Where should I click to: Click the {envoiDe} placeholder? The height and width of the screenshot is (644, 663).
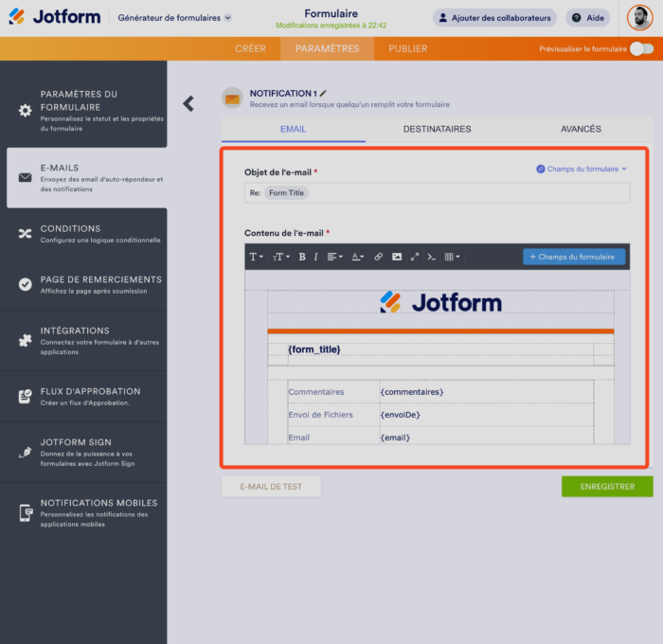pos(400,415)
